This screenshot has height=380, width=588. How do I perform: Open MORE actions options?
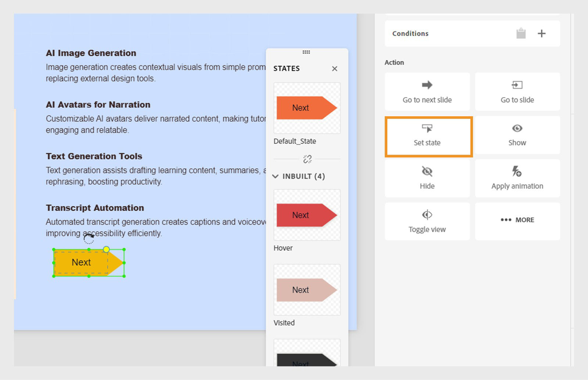coord(517,220)
